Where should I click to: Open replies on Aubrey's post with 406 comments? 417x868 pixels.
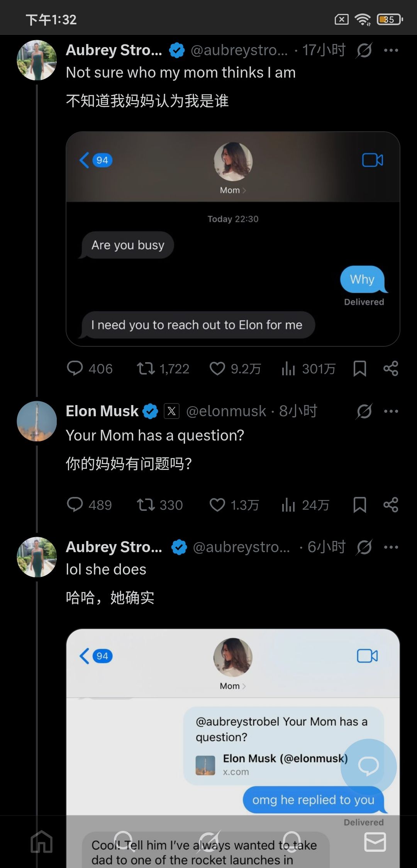[75, 369]
